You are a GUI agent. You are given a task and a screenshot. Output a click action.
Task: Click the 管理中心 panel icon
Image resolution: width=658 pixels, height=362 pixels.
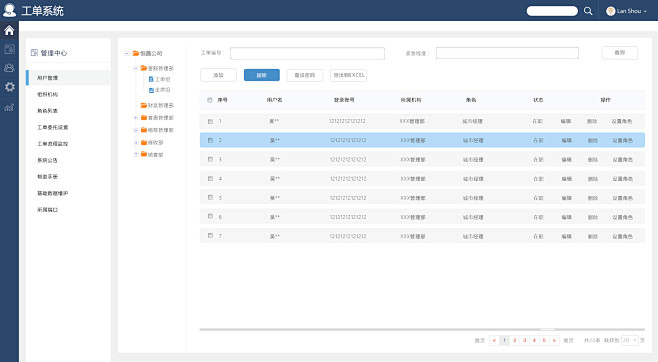(x=34, y=52)
